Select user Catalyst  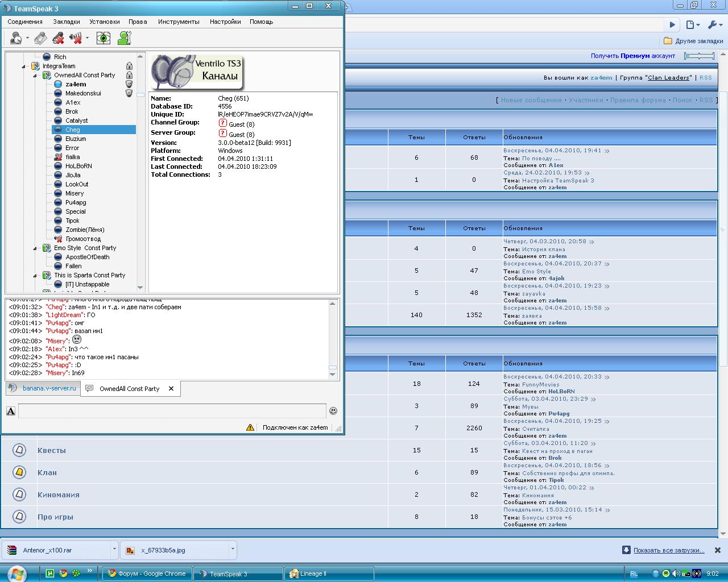76,120
